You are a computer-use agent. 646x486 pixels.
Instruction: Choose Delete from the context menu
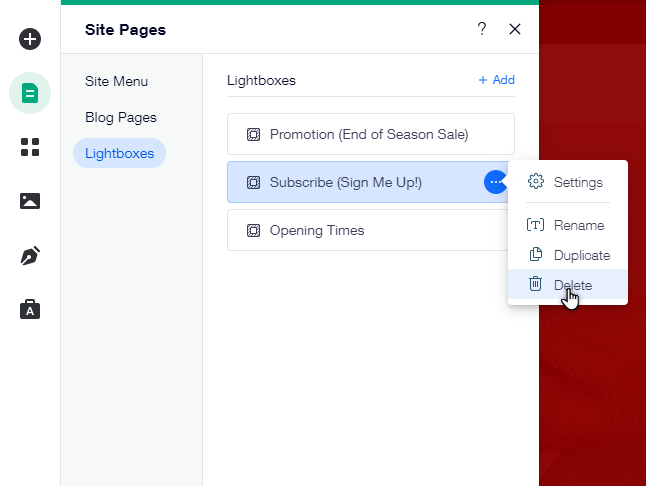tap(568, 284)
